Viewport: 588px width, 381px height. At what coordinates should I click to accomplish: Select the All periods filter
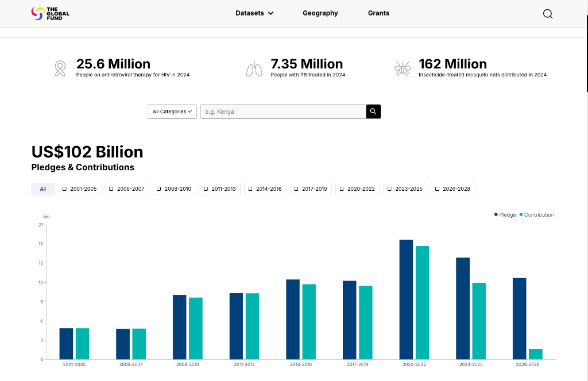(42, 189)
